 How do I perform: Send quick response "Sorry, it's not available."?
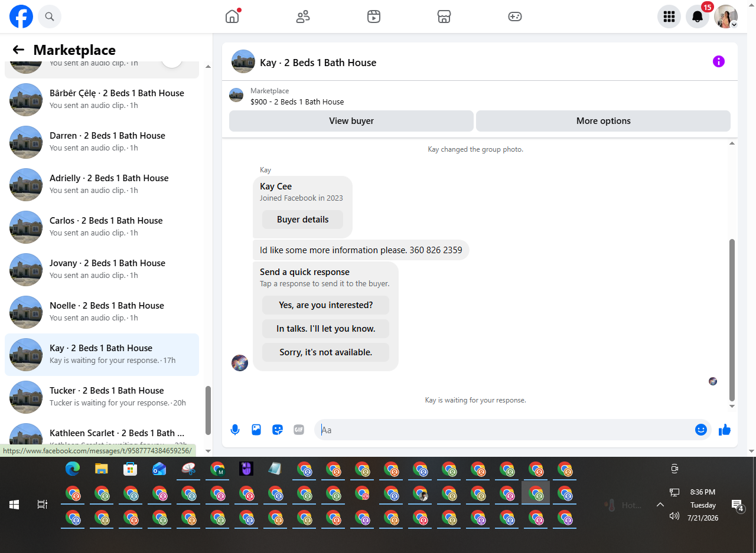pos(326,352)
